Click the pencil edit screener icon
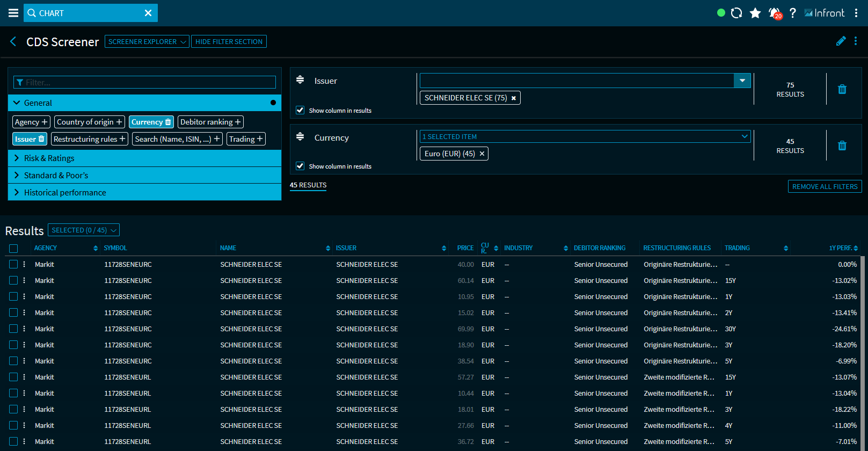 [841, 41]
